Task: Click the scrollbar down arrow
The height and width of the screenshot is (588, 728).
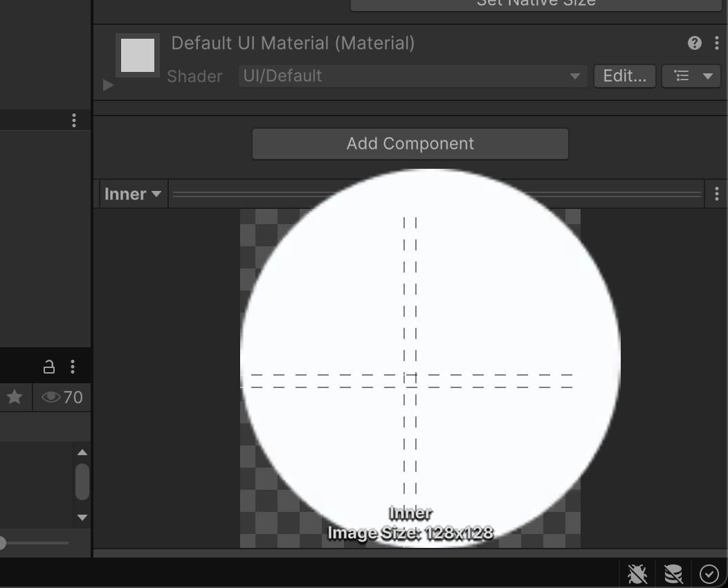Action: tap(82, 517)
